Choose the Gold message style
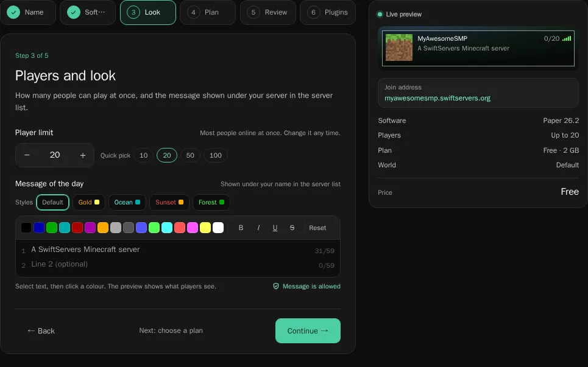This screenshot has height=367, width=588. pyautogui.click(x=89, y=202)
